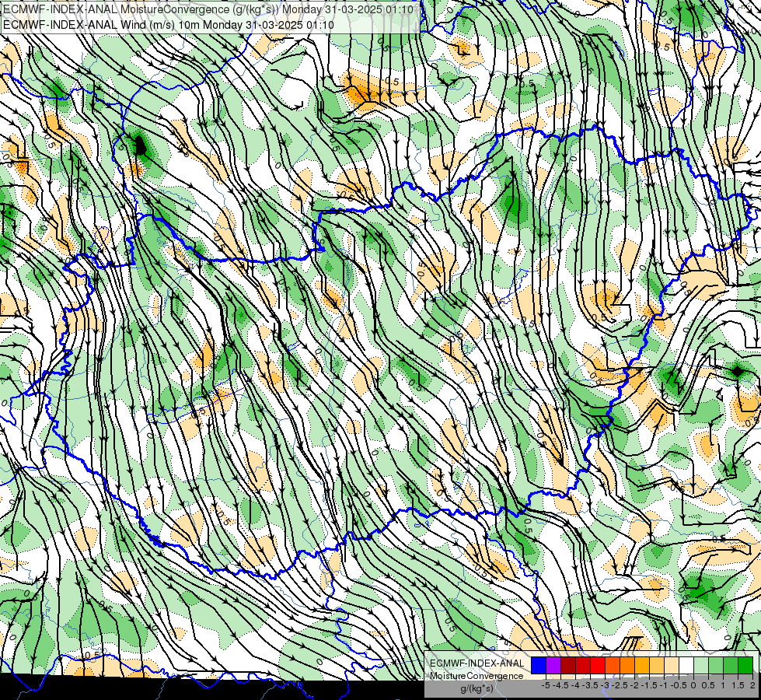Viewport: 761px width, 700px height.
Task: Select the legend swatch between -4 and -3.5
Action: [583, 666]
